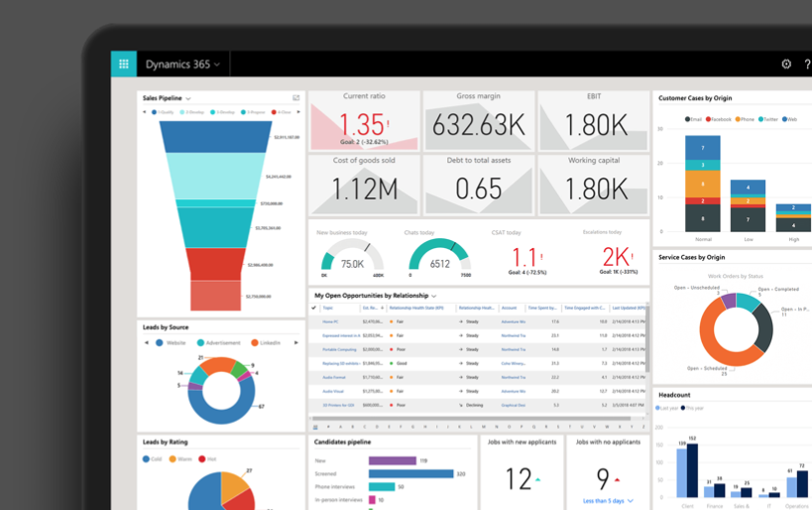Toggle the select-all checkmark in opportunities grid
The image size is (812, 510).
click(x=314, y=309)
